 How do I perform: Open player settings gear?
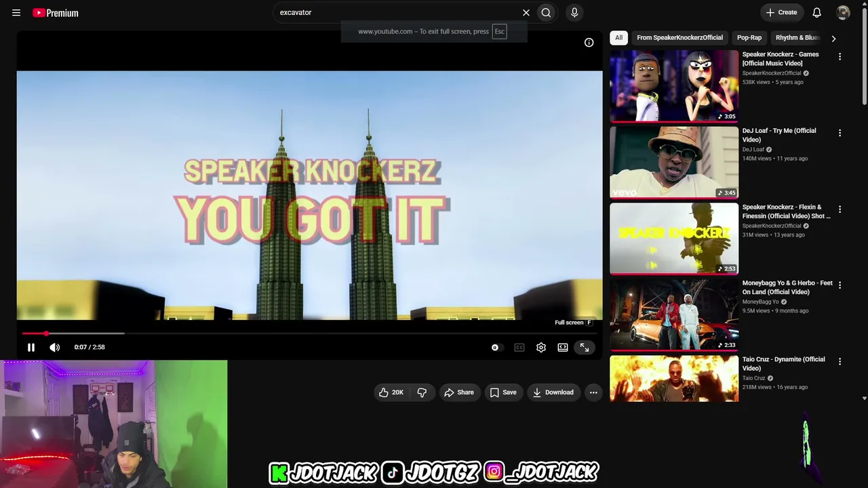click(541, 348)
